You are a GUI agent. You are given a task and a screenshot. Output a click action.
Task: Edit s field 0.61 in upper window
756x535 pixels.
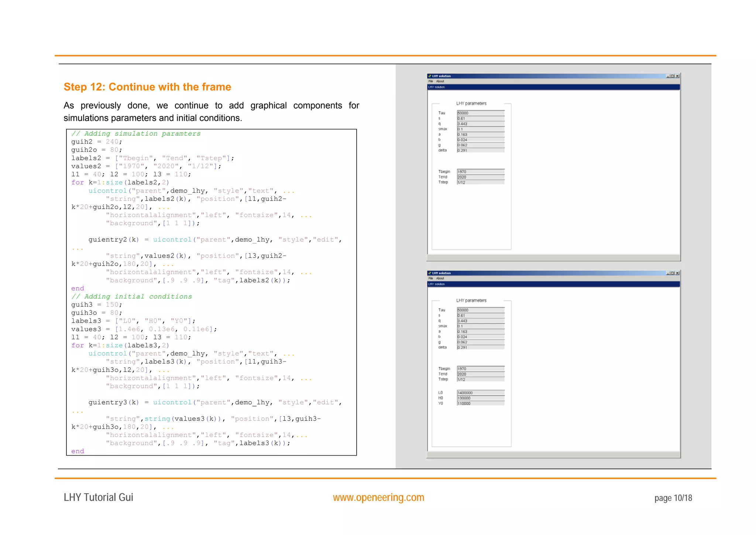(481, 118)
